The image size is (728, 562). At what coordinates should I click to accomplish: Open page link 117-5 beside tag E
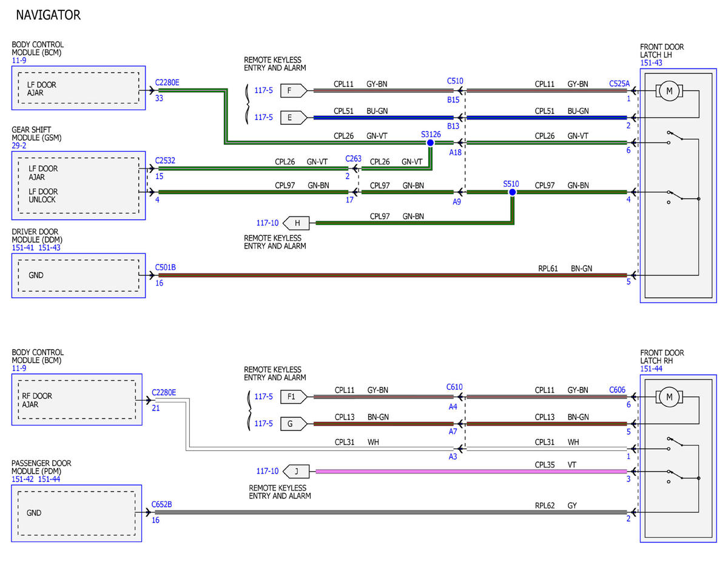[x=263, y=118]
